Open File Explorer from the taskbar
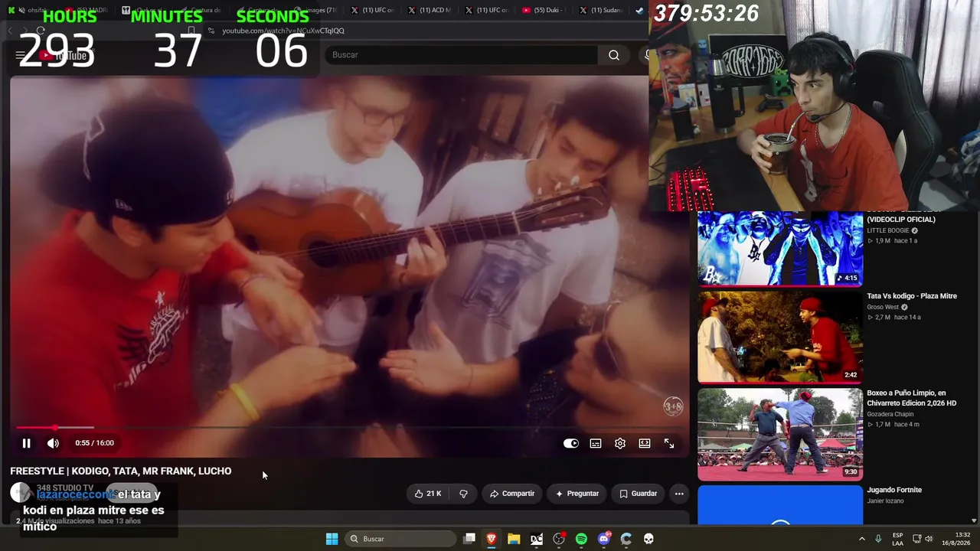The width and height of the screenshot is (980, 551). coord(514,539)
